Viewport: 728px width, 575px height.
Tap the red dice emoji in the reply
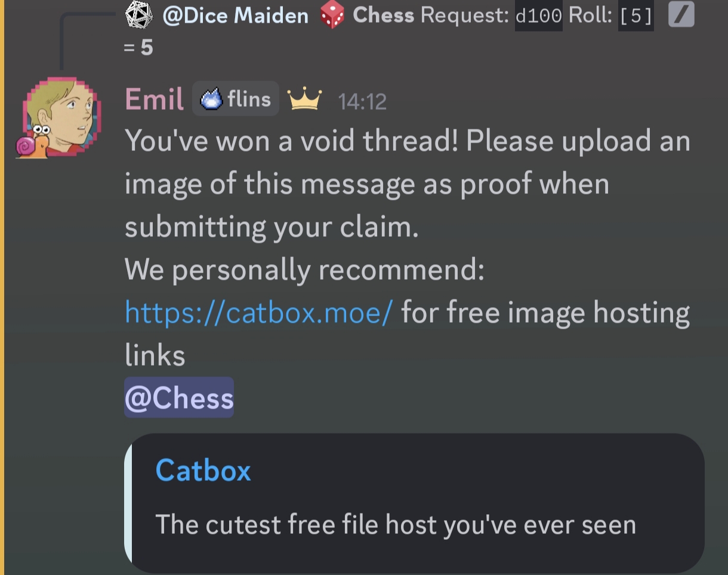(332, 15)
